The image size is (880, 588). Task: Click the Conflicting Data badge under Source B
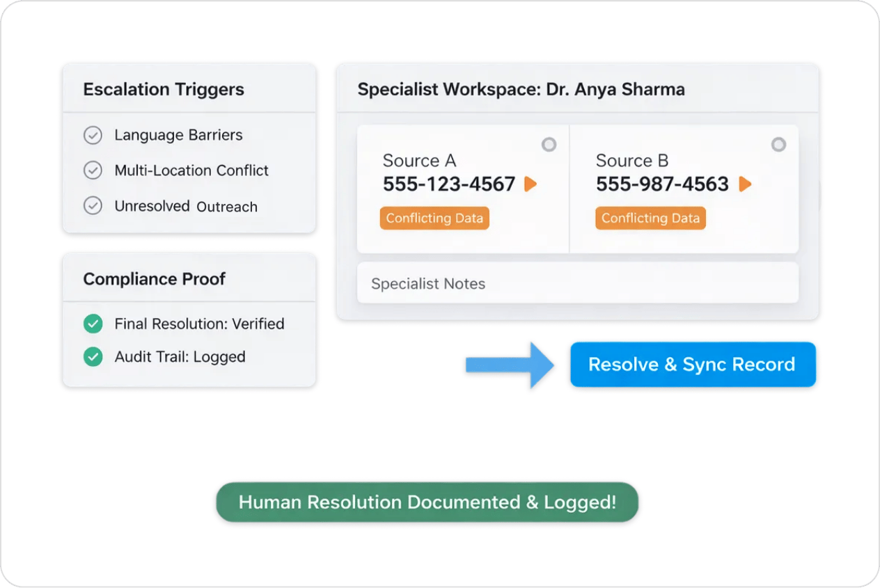point(650,218)
